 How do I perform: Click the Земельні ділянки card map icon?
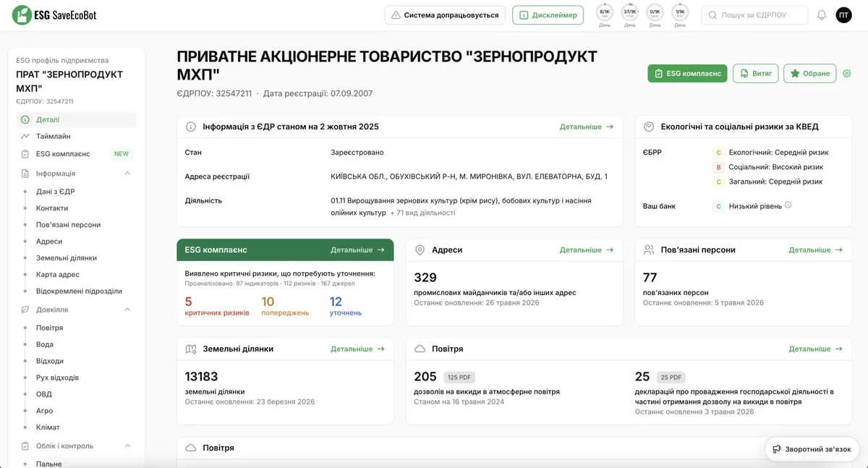(x=191, y=349)
